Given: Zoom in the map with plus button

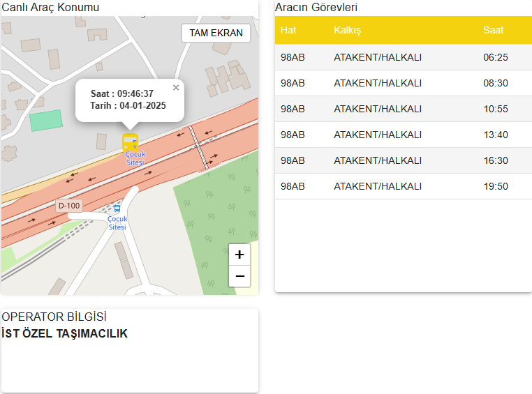Looking at the screenshot, I should click(x=239, y=255).
